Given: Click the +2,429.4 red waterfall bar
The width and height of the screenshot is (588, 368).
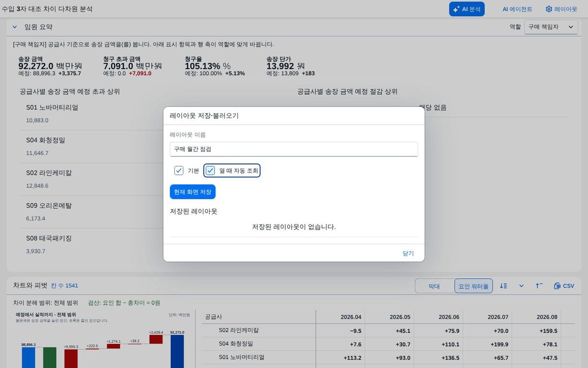Looking at the screenshot, I should click(156, 339).
